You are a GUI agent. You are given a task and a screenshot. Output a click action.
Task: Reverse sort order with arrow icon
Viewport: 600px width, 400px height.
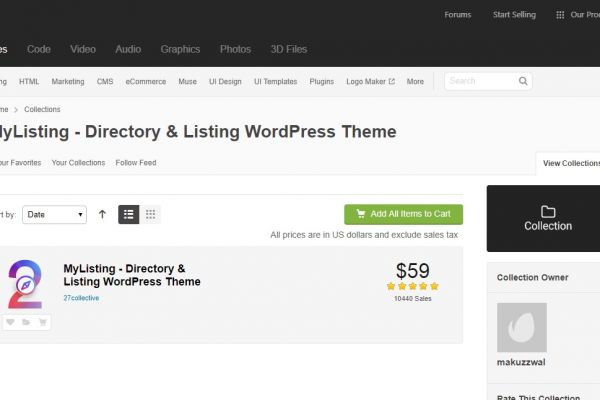102,214
